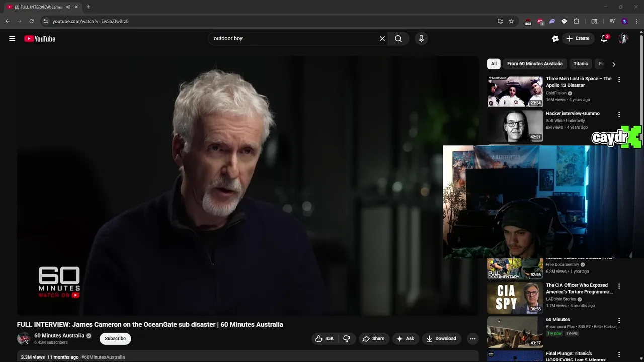Click the Try now badge on 60 Minutes

pyautogui.click(x=554, y=334)
